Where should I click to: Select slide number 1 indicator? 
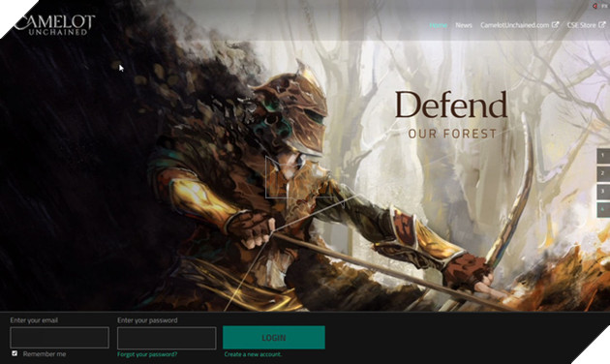point(603,155)
